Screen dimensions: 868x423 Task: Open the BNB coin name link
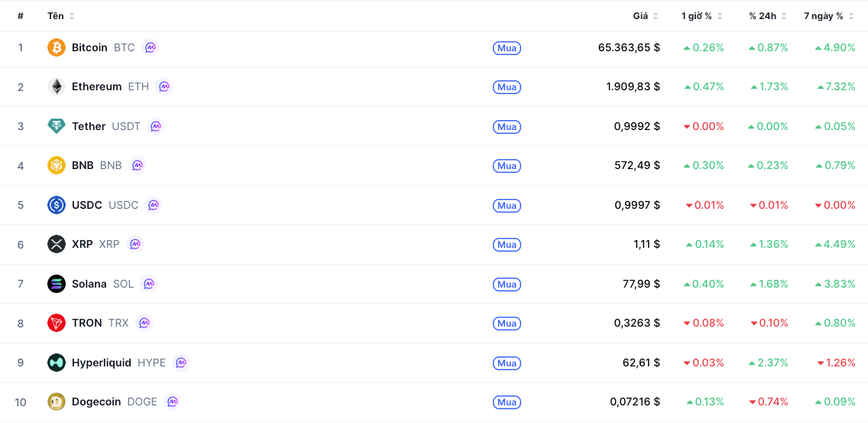pos(83,165)
